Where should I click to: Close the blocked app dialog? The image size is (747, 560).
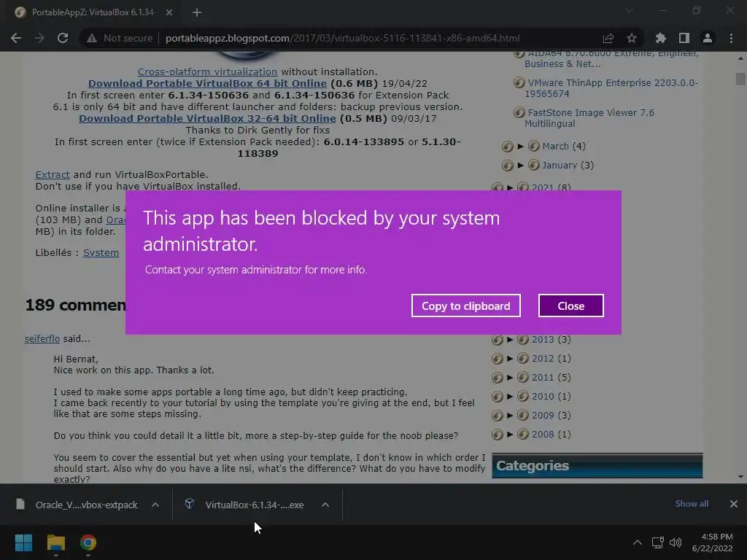[570, 306]
